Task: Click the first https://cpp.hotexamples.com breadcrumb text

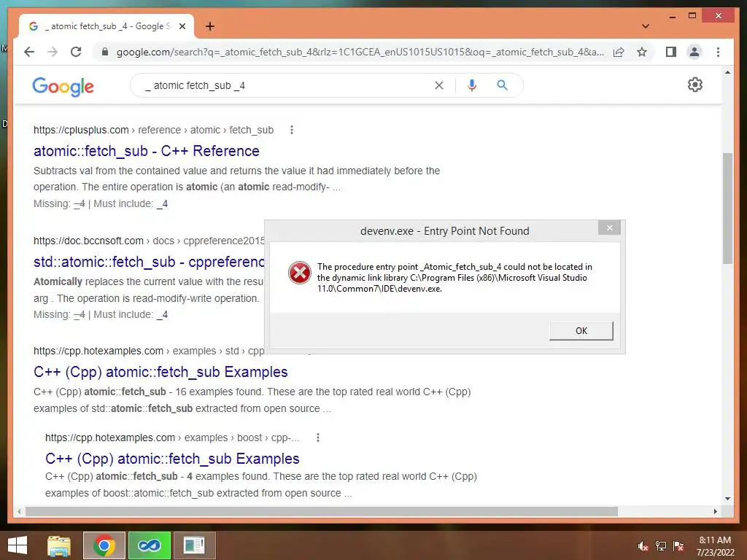Action: tap(98, 351)
